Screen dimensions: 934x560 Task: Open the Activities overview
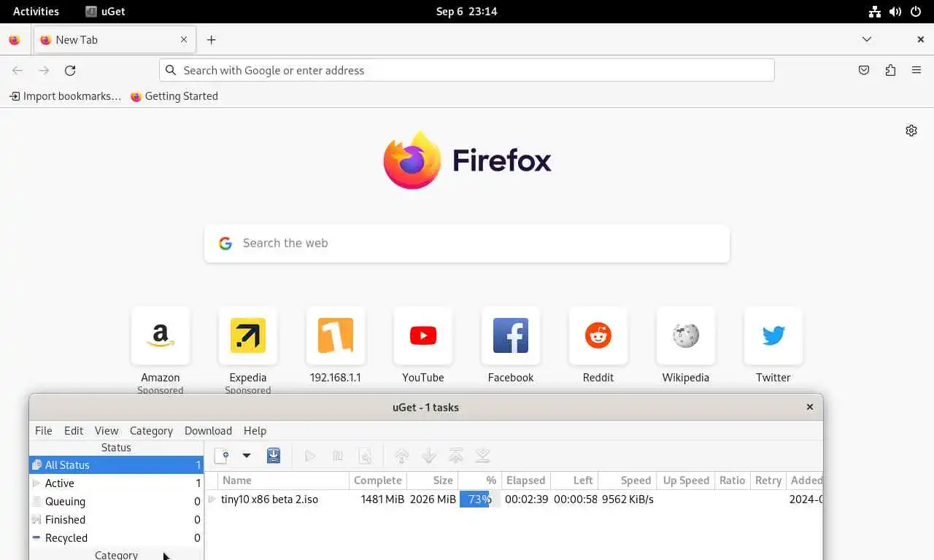pyautogui.click(x=36, y=11)
